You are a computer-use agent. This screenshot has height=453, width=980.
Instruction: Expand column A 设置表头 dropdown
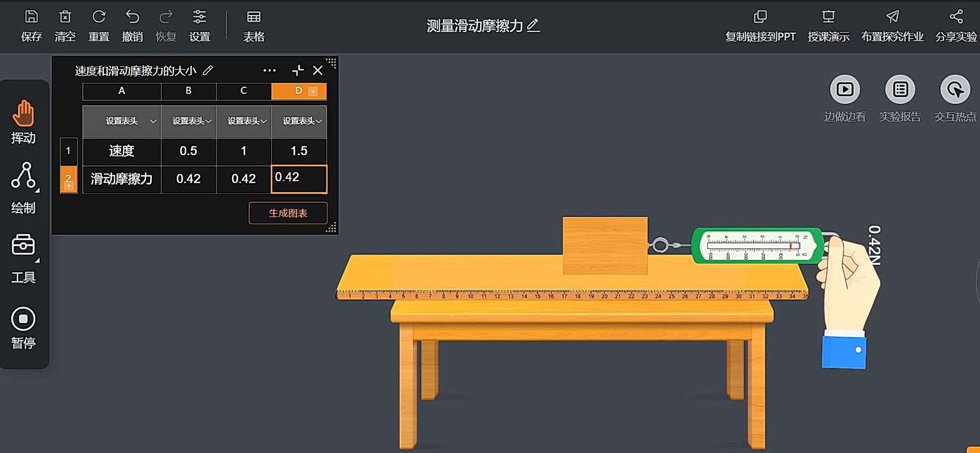click(x=153, y=121)
